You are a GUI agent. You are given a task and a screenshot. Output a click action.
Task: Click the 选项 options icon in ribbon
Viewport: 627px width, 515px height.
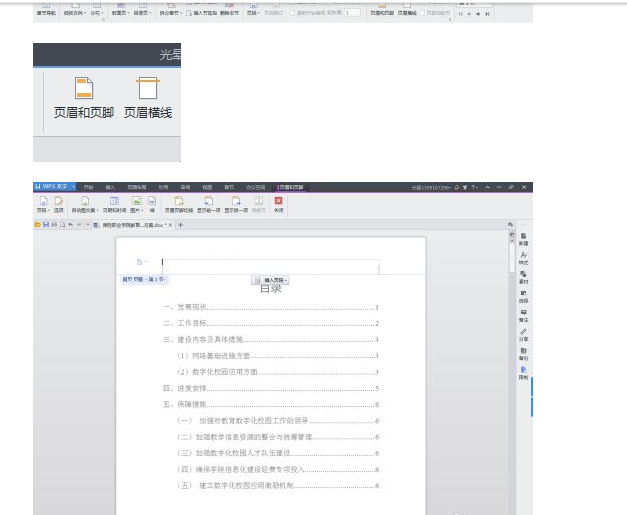point(59,204)
